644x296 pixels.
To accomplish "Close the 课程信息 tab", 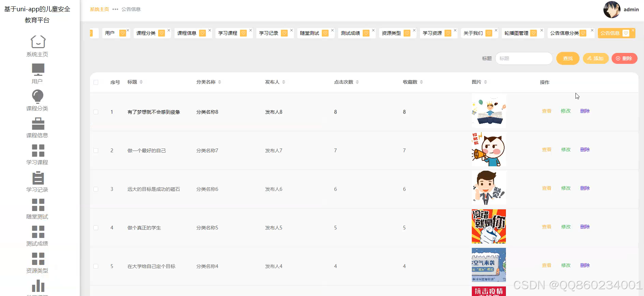I will click(x=210, y=30).
